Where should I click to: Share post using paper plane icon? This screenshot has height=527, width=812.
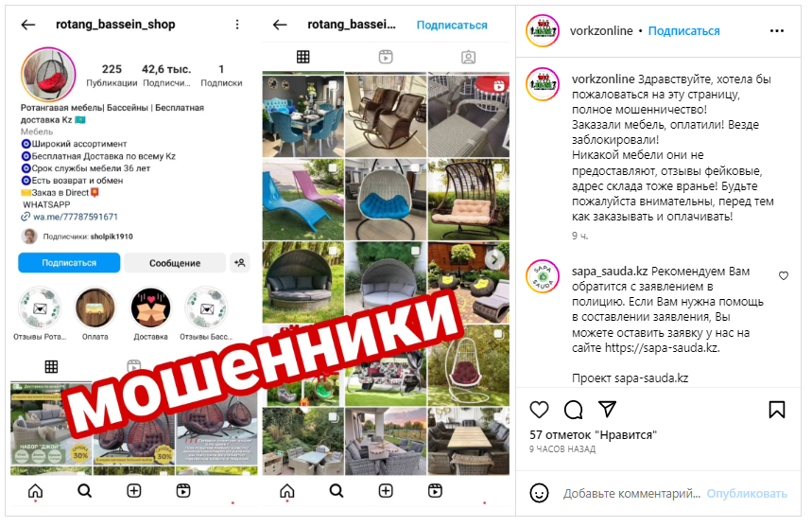coord(607,409)
